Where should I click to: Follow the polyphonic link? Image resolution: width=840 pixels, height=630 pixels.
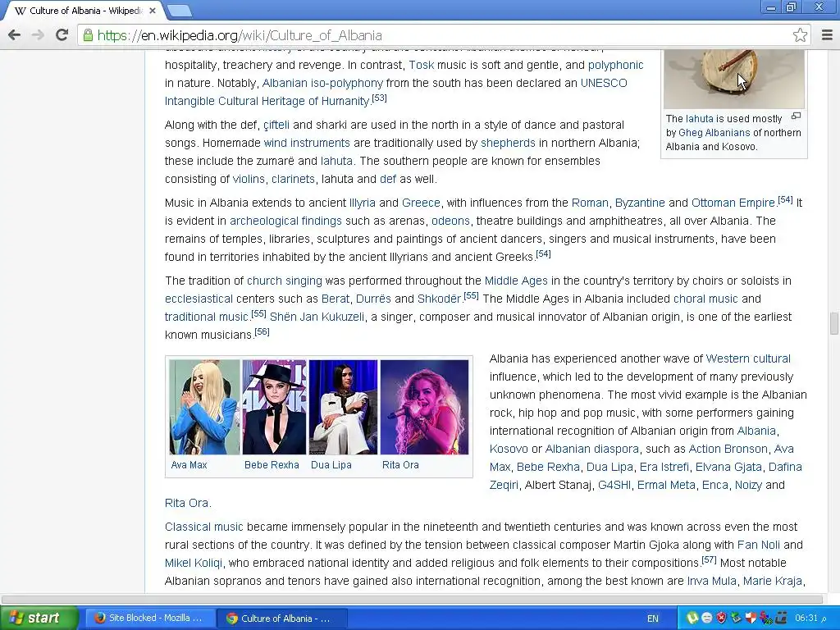pyautogui.click(x=615, y=65)
